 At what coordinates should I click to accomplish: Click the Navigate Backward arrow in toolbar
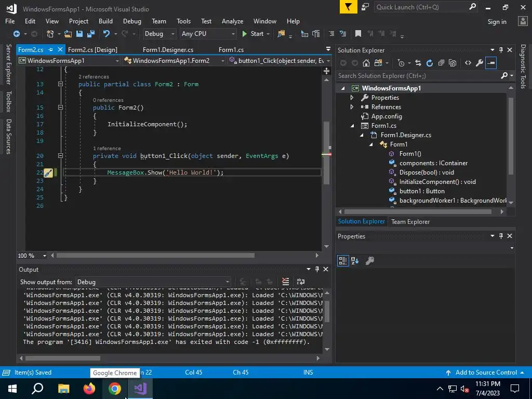click(x=16, y=34)
